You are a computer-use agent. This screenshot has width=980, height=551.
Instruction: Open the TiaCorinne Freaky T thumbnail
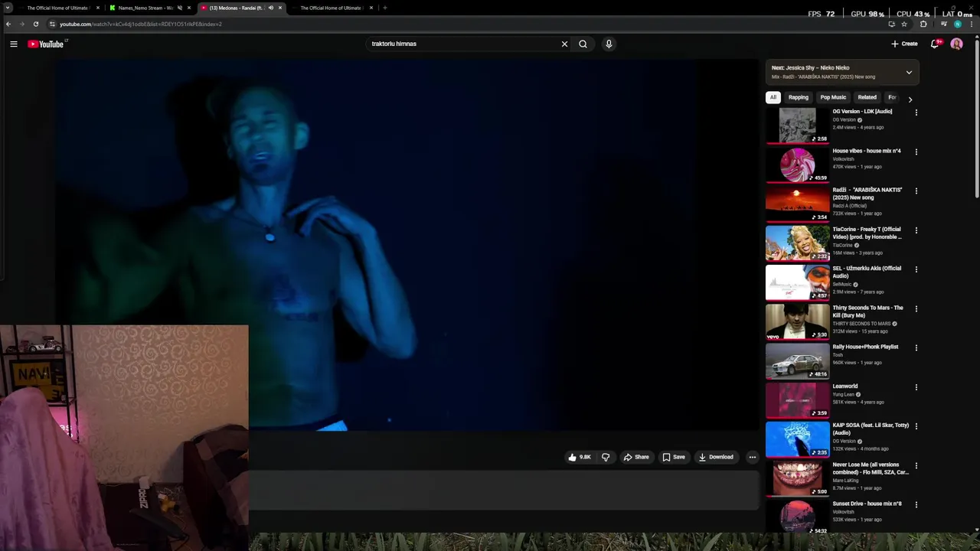(x=797, y=243)
